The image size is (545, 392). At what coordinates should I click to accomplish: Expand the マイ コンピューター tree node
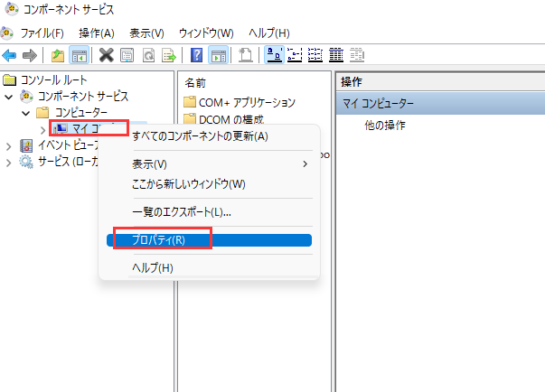42,130
